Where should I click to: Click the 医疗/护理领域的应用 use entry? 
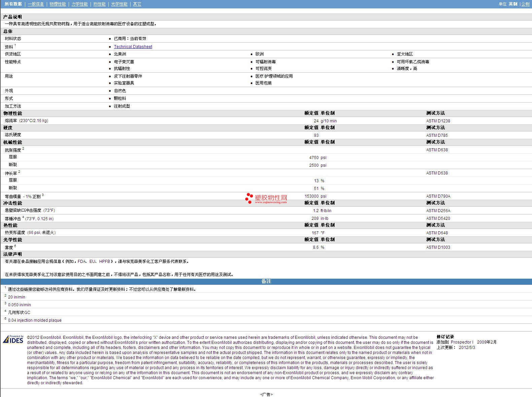tap(274, 76)
